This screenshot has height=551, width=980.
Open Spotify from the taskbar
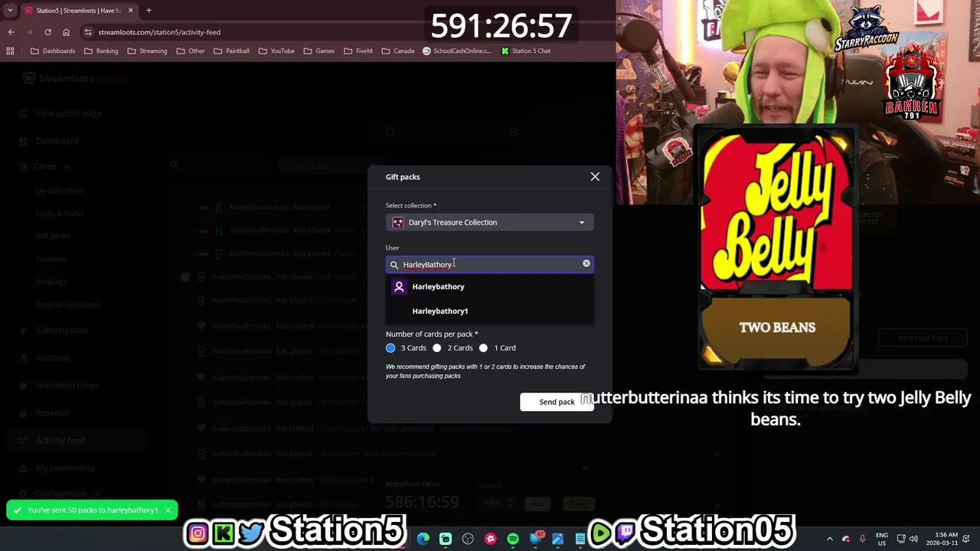[x=513, y=539]
